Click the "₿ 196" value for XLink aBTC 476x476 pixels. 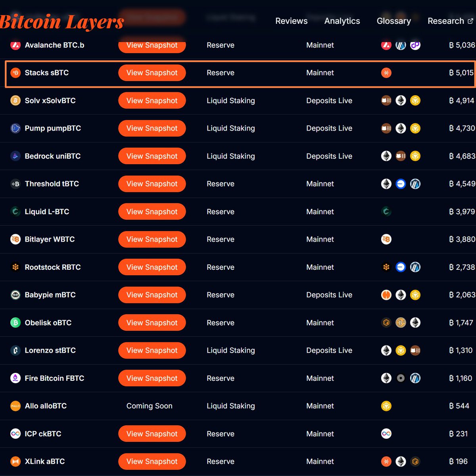coord(458,462)
